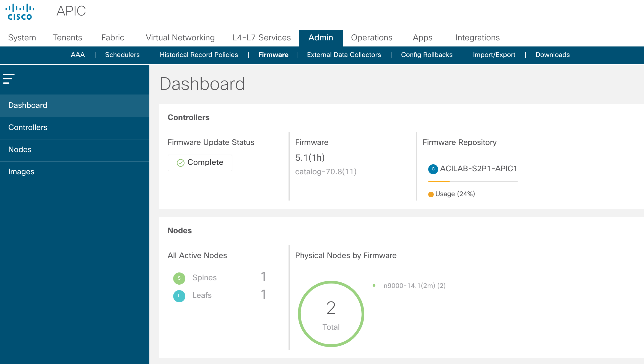The image size is (644, 364).
Task: Click the green Spines node icon
Action: [x=179, y=278]
